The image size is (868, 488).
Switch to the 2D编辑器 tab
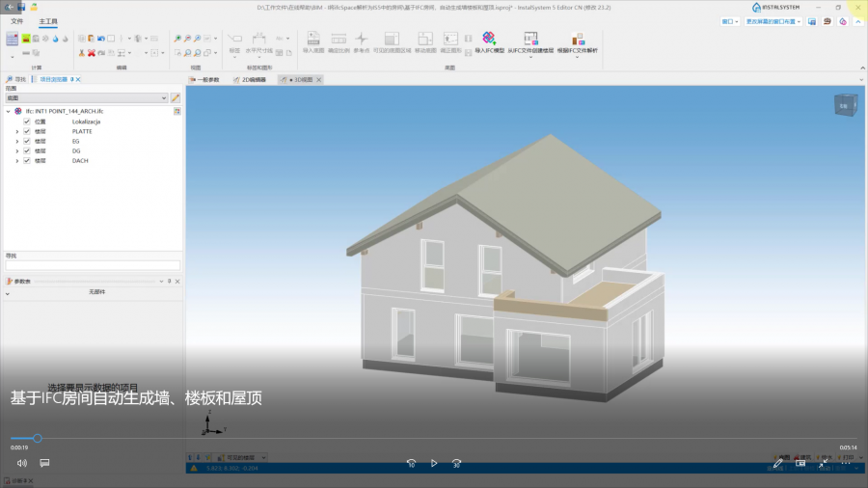(x=250, y=79)
